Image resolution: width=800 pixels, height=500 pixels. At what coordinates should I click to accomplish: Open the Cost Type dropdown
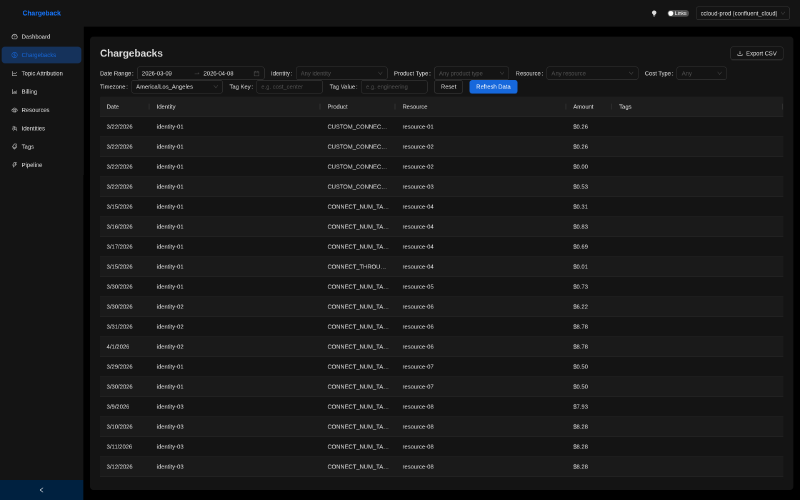coord(702,73)
